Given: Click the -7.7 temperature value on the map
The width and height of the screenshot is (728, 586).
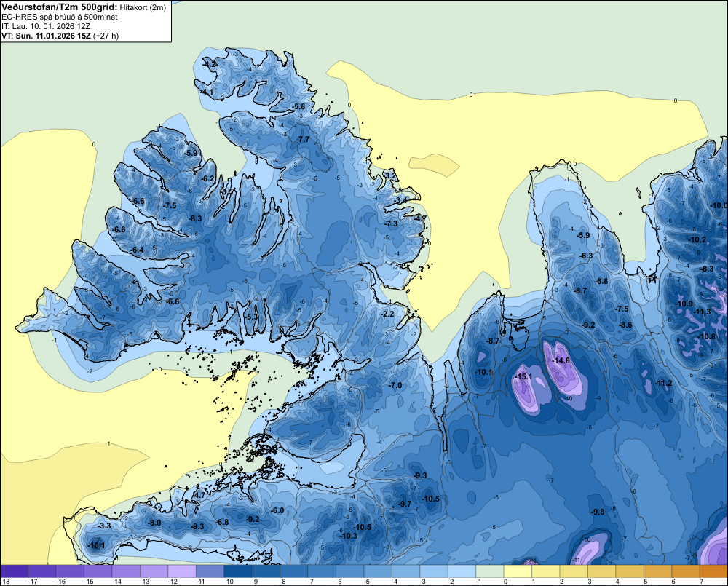Looking at the screenshot, I should click(x=303, y=139).
